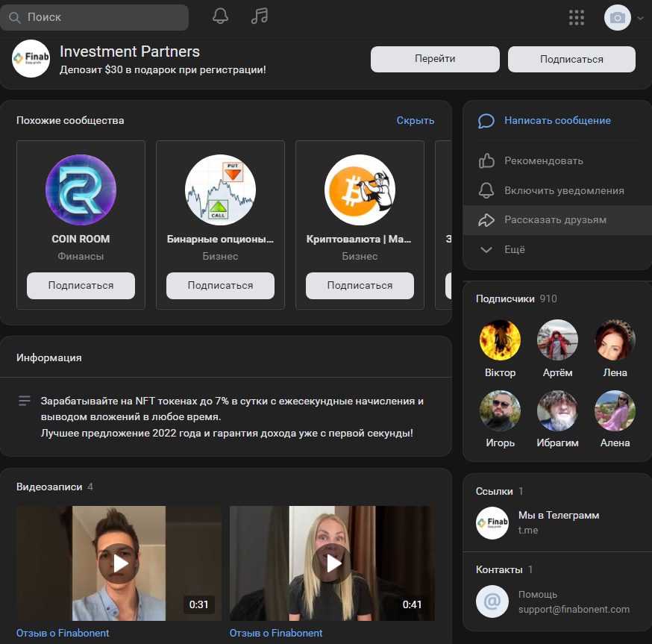Click the search field labeled Поиск
The width and height of the screenshot is (652, 644).
point(95,17)
